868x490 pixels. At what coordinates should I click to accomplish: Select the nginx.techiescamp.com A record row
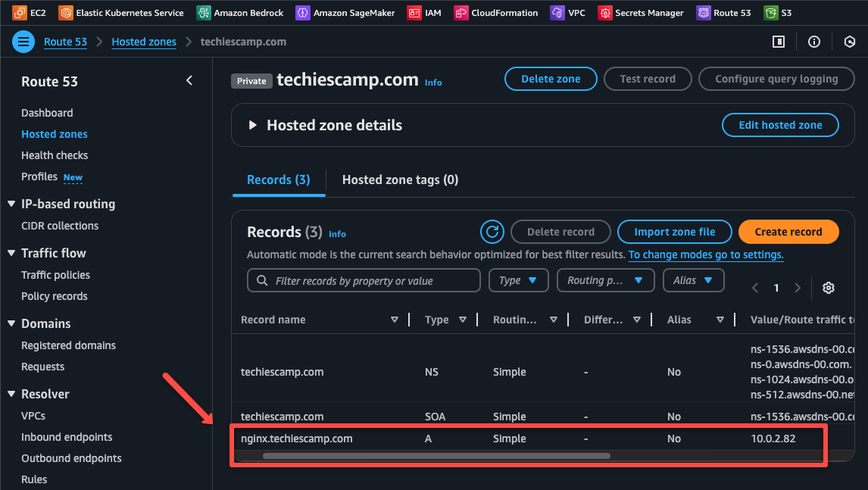296,439
